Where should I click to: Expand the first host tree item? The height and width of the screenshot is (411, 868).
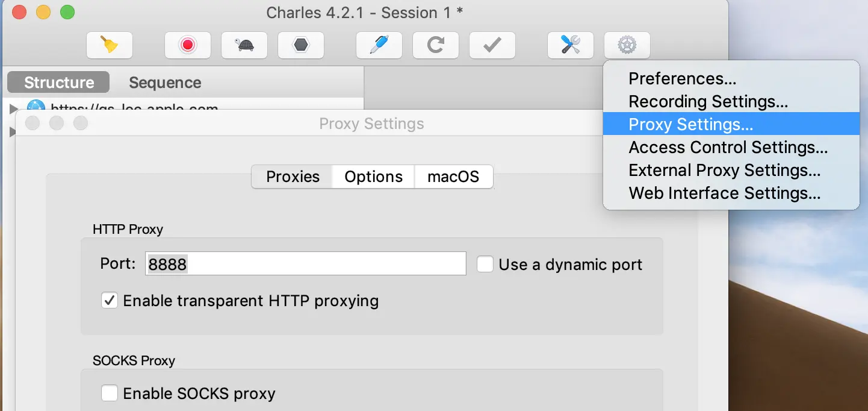click(x=14, y=109)
